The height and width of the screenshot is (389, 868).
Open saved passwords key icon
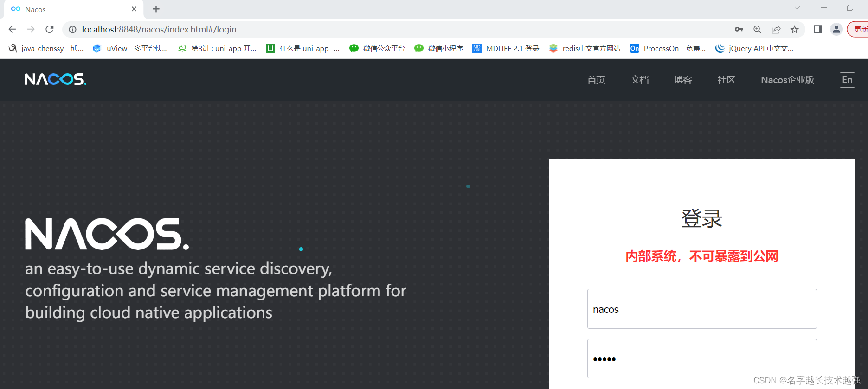(x=739, y=29)
